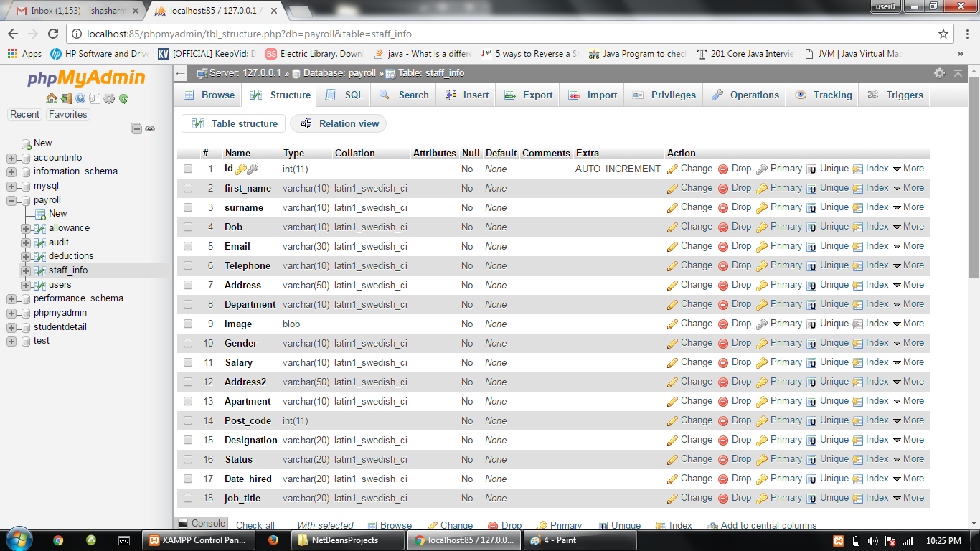
Task: Open the Search tab
Action: point(404,95)
